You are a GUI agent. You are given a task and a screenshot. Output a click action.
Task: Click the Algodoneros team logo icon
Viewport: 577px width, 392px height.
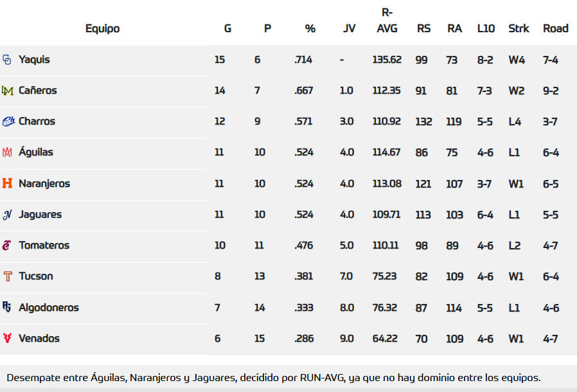[7, 307]
